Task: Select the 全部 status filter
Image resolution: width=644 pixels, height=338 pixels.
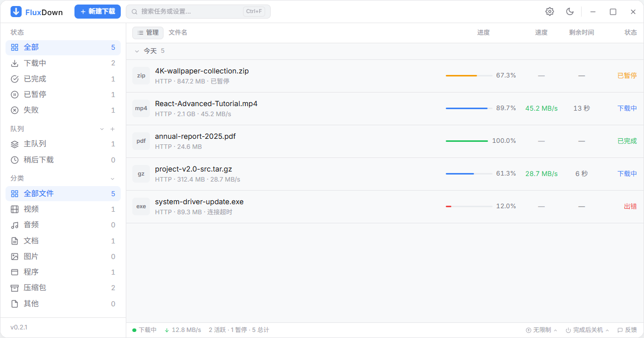Action: click(x=63, y=47)
